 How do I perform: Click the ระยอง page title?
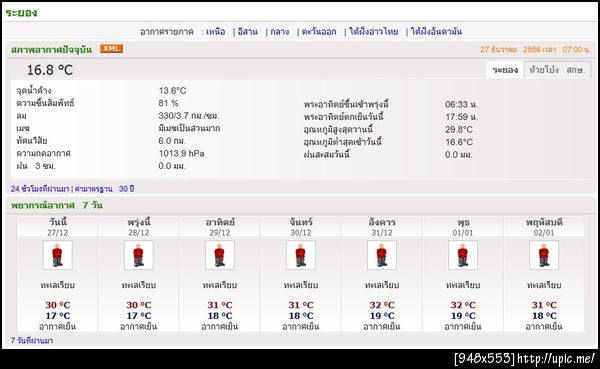(21, 13)
